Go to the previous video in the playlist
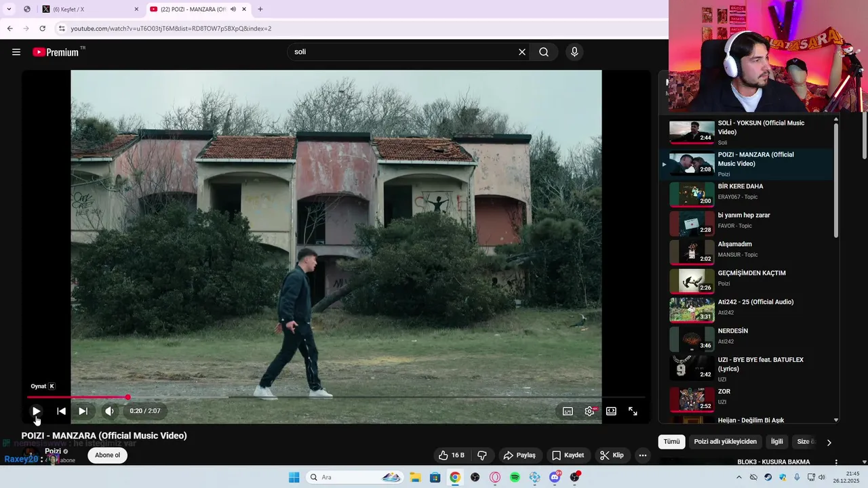868x488 pixels. click(x=61, y=411)
